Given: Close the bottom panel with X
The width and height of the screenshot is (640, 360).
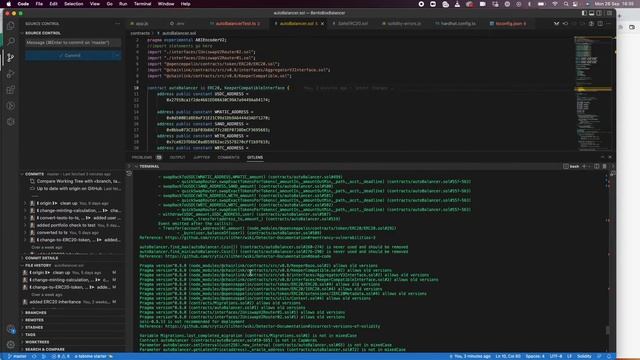Looking at the screenshot, I should tap(610, 157).
